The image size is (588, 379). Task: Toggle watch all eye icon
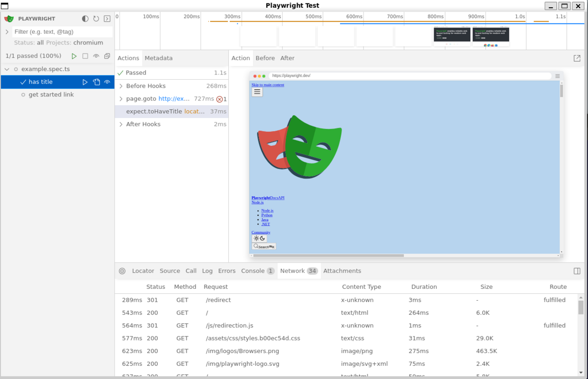(x=96, y=56)
